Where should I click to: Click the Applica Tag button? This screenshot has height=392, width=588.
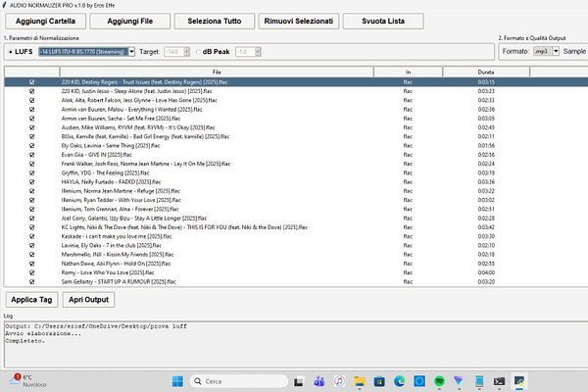31,300
